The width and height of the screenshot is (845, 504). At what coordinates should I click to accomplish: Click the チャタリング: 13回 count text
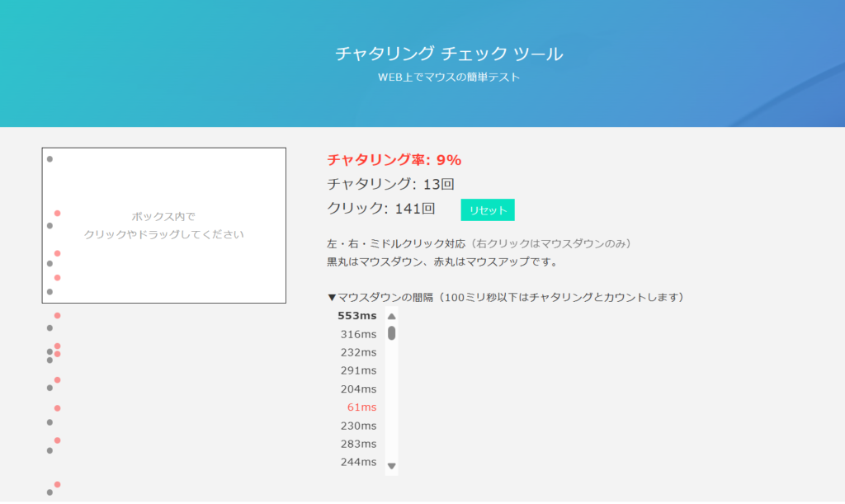coord(390,184)
